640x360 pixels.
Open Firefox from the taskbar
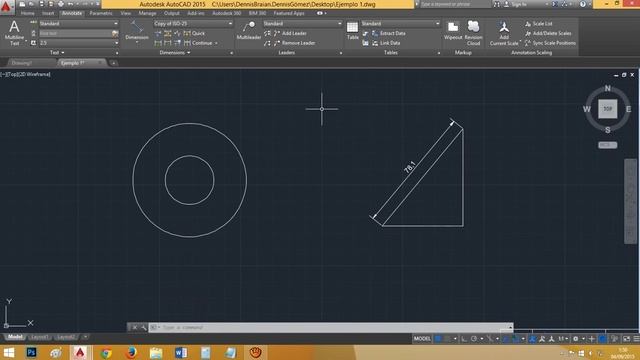131,353
